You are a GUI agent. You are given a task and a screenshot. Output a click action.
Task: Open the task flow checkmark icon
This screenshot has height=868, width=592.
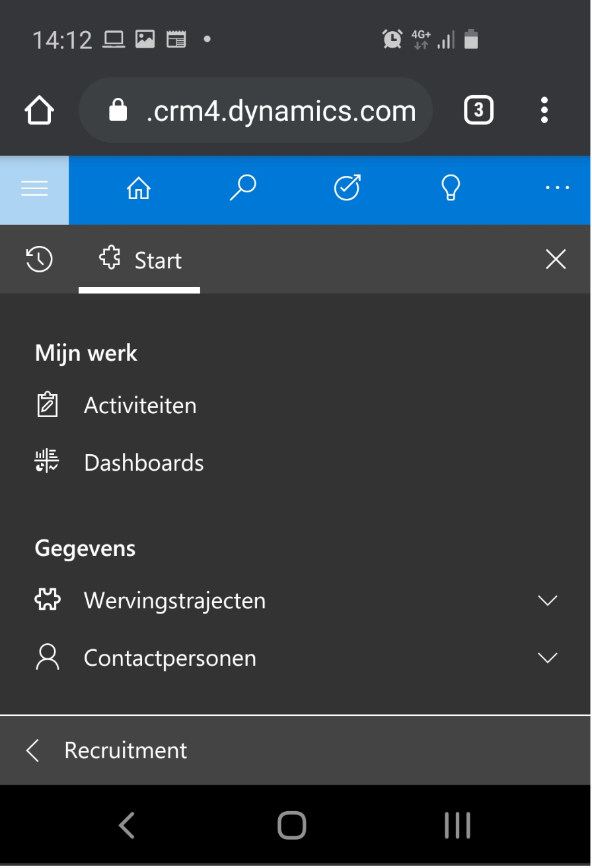pyautogui.click(x=348, y=188)
